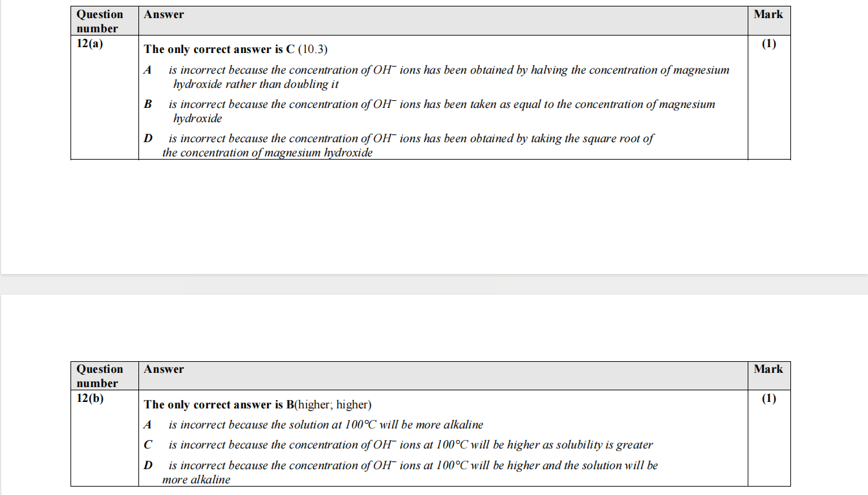The width and height of the screenshot is (868, 495).
Task: Click the gray gap between the two pages
Action: click(434, 284)
